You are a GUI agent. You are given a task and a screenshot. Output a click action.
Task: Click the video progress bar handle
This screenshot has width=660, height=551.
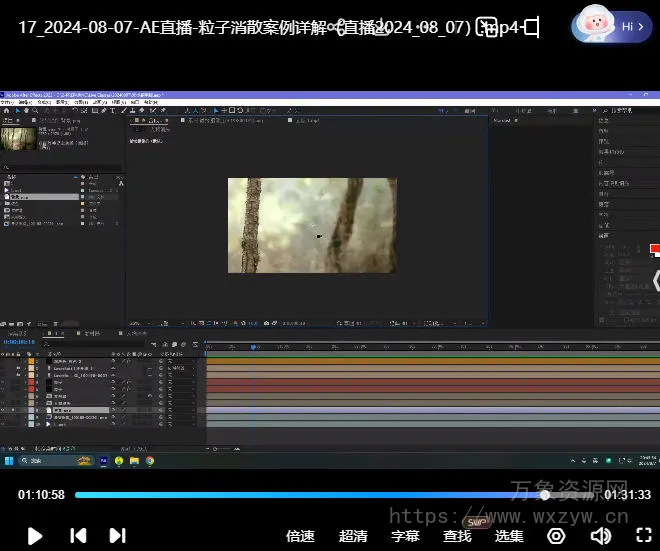(545, 495)
